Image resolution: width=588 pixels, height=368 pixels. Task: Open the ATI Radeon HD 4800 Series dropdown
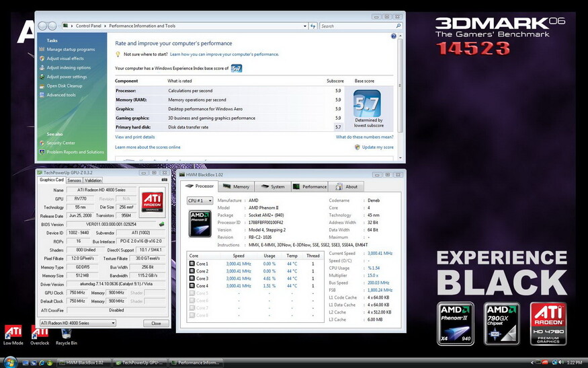[x=78, y=323]
